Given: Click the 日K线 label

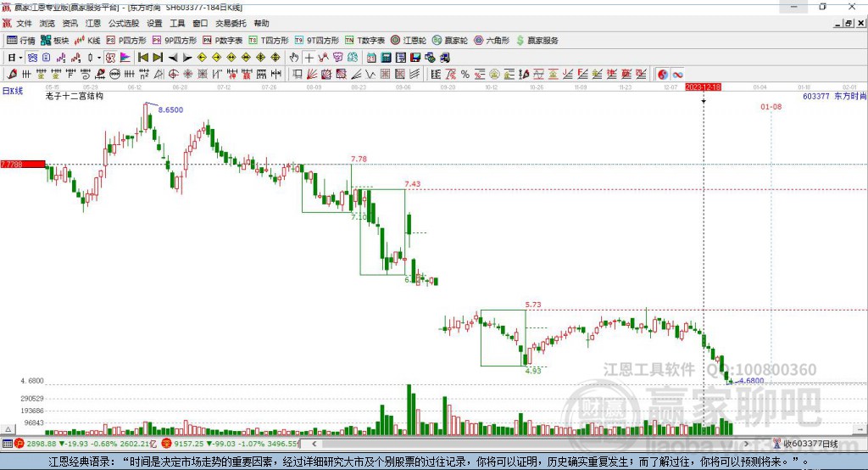Looking at the screenshot, I should tap(13, 91).
